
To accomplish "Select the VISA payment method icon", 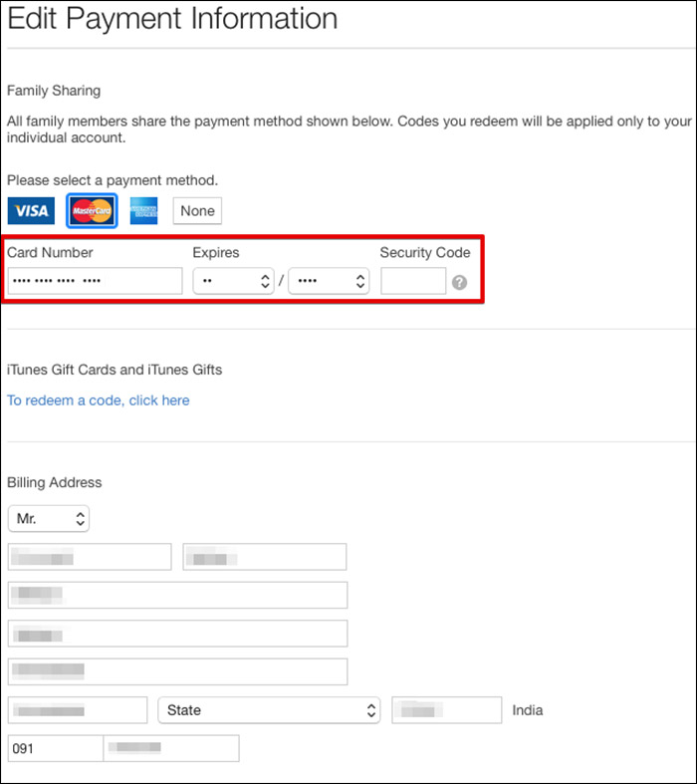I will (x=31, y=210).
